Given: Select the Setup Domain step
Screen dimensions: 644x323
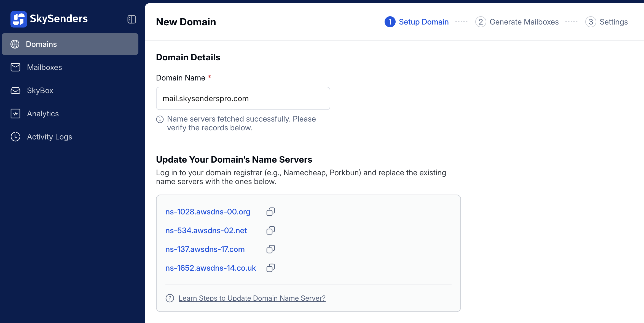Looking at the screenshot, I should (417, 22).
